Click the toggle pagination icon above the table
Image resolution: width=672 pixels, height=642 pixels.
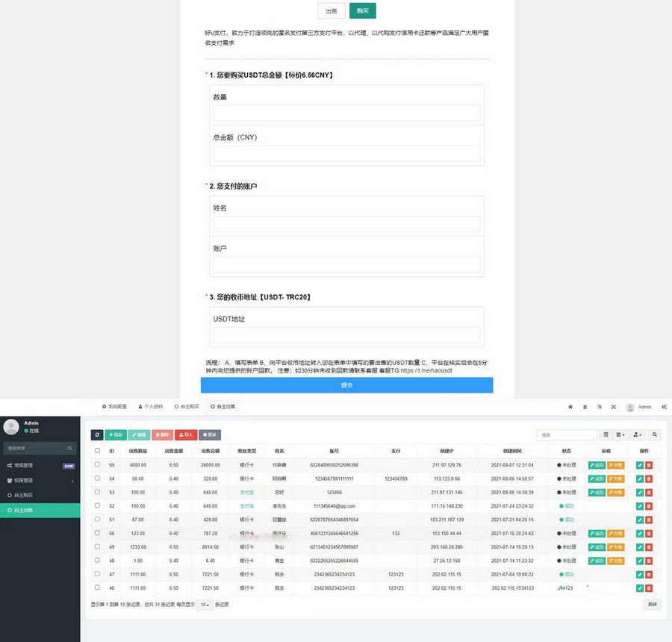click(x=606, y=434)
